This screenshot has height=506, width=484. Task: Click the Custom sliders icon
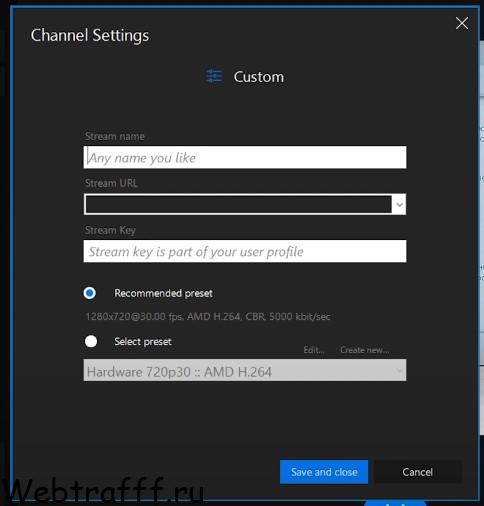coord(214,76)
